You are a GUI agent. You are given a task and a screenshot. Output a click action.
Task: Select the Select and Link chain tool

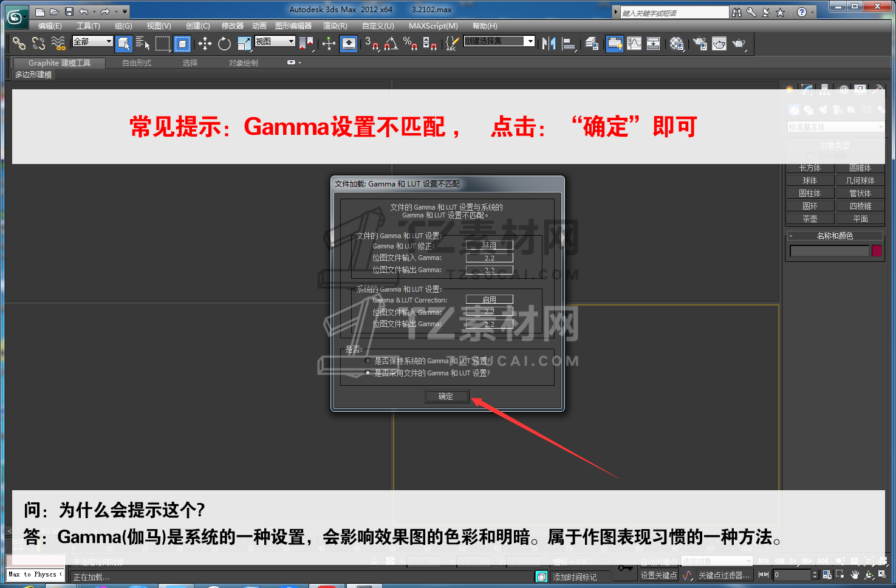coord(19,43)
